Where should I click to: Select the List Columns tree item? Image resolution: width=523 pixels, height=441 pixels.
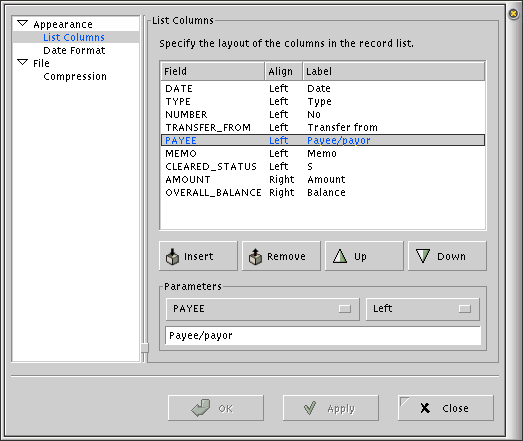point(74,37)
